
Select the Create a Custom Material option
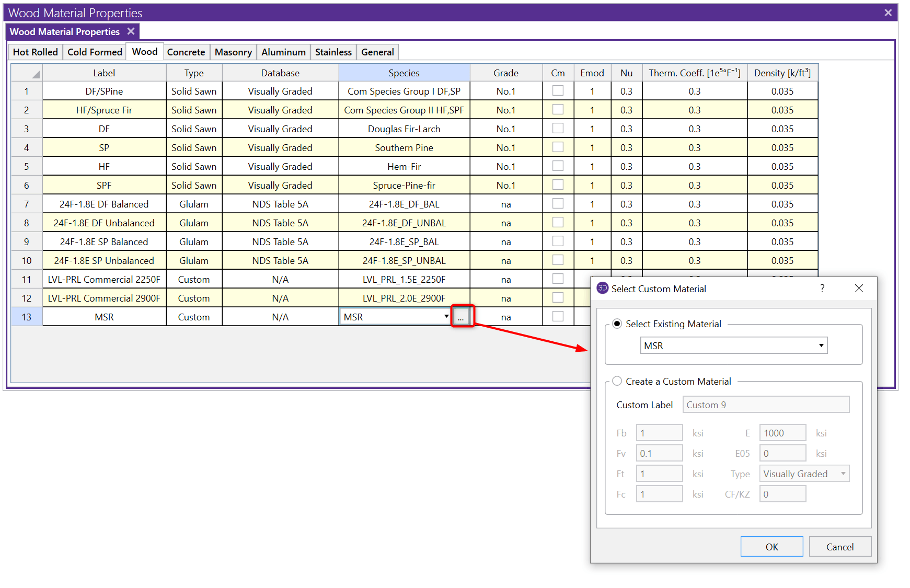point(617,381)
